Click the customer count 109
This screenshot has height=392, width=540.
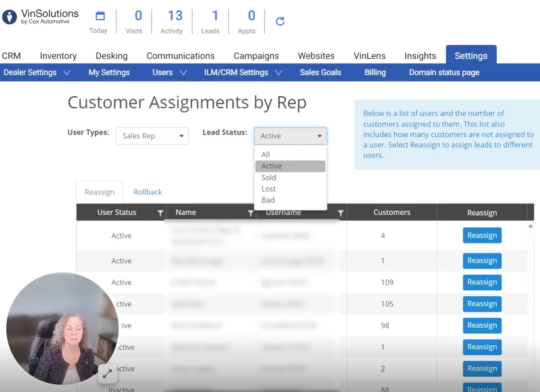(387, 282)
